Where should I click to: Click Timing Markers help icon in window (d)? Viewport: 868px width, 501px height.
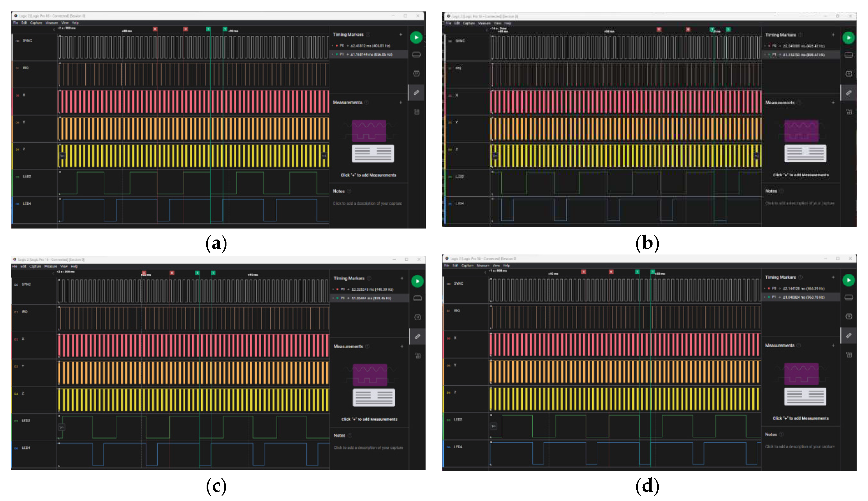[800, 277]
